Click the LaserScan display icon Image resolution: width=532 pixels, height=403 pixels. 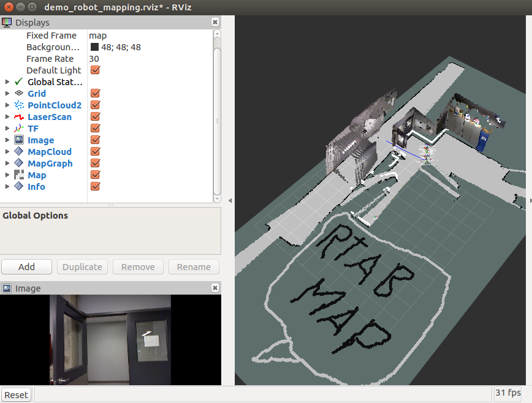[x=19, y=117]
